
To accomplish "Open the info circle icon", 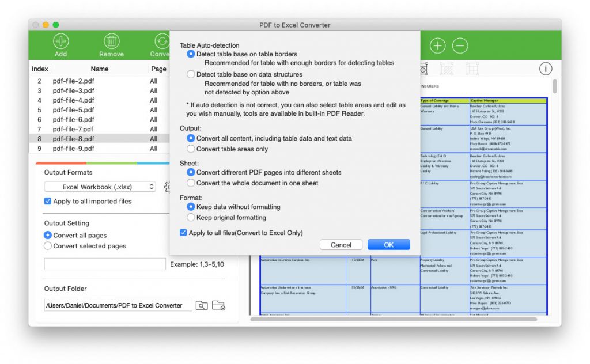I will coord(546,69).
